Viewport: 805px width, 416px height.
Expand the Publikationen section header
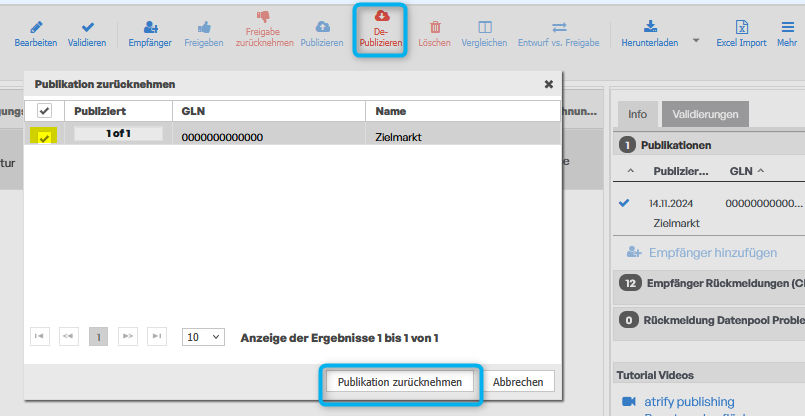(x=709, y=145)
